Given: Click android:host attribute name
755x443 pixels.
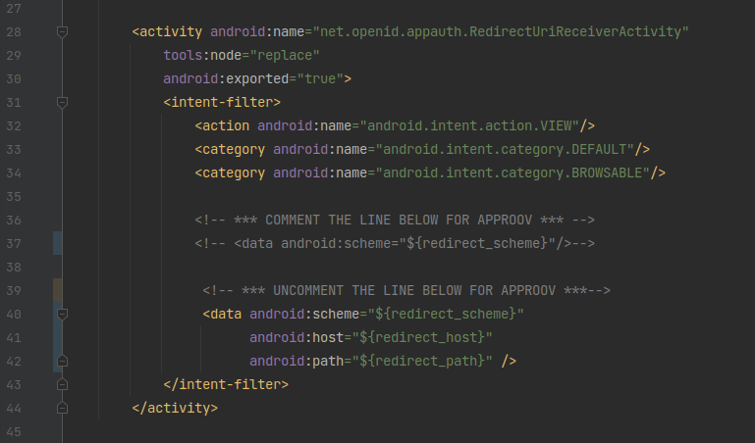Looking at the screenshot, I should click(296, 338).
